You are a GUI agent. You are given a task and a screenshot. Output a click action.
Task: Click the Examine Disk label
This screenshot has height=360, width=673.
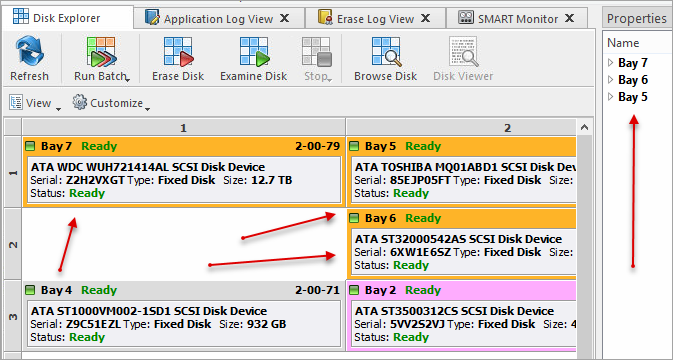(x=254, y=76)
